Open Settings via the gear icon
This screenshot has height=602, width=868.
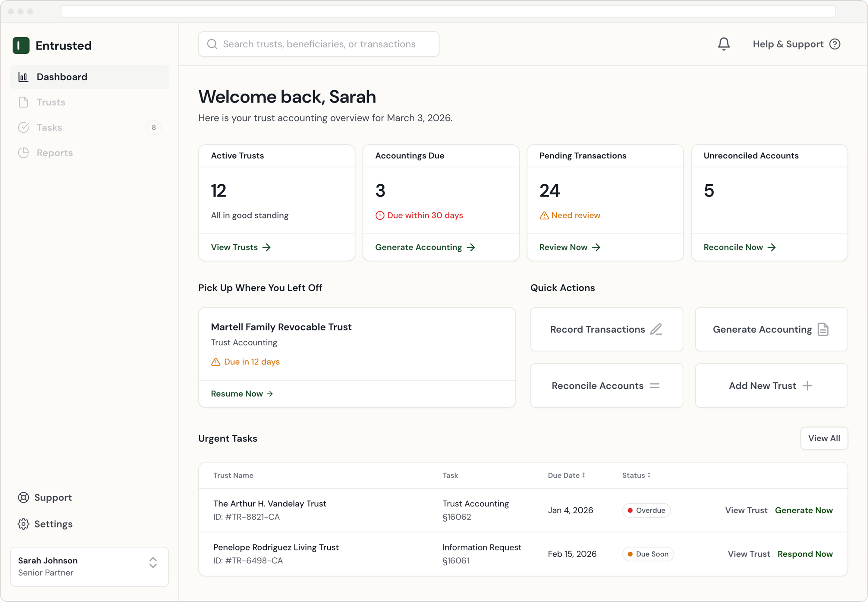tap(24, 524)
